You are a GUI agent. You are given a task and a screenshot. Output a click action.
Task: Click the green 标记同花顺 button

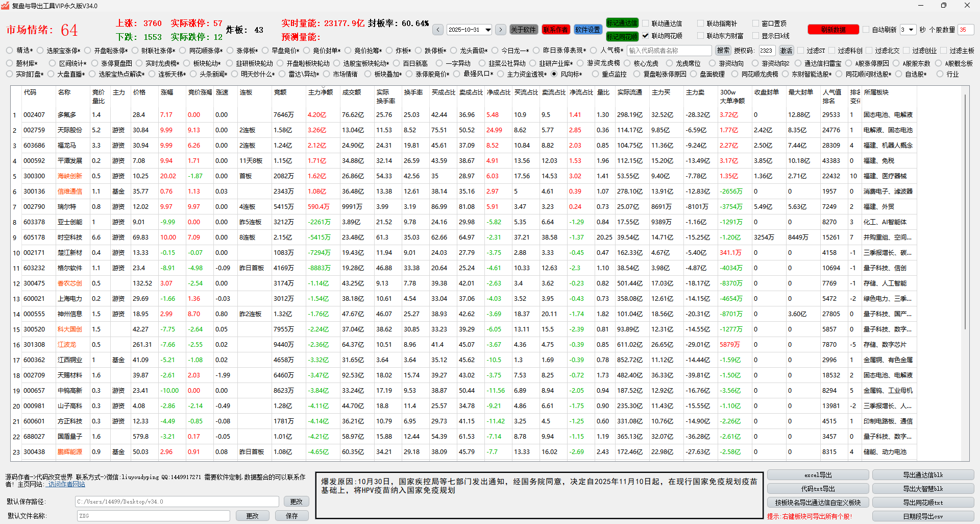coord(622,37)
